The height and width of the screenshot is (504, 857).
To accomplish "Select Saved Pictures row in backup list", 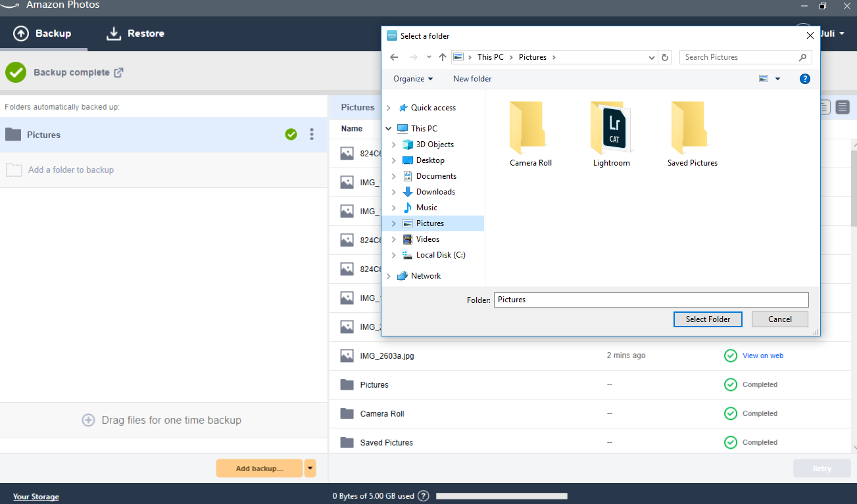I will click(x=590, y=442).
